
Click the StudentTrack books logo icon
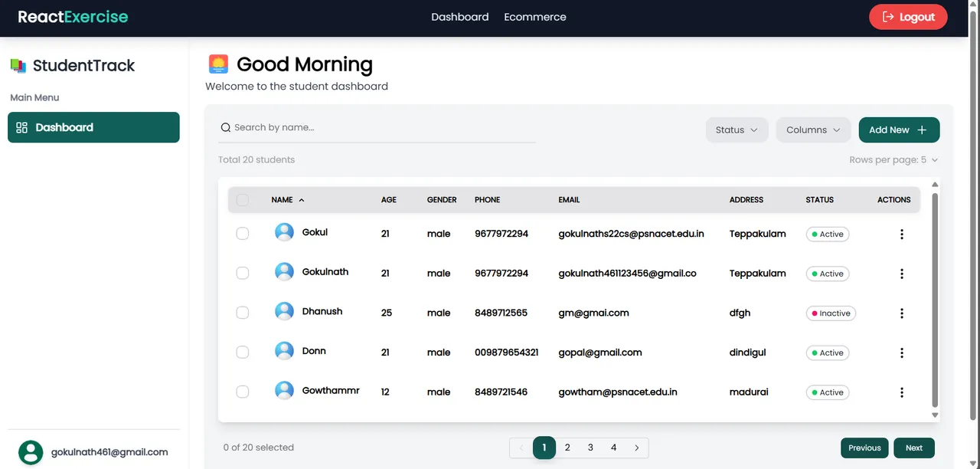pyautogui.click(x=18, y=66)
